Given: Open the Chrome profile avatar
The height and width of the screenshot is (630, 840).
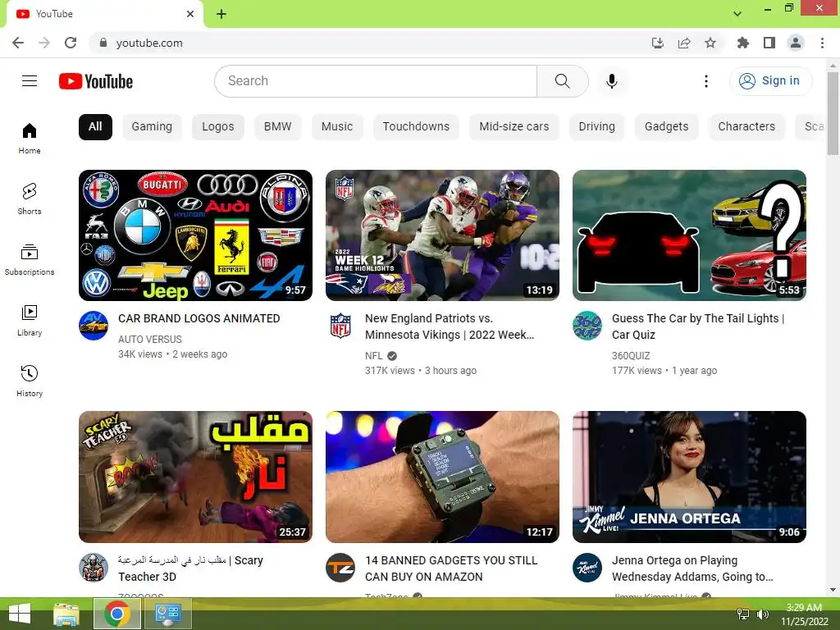Looking at the screenshot, I should (x=796, y=43).
